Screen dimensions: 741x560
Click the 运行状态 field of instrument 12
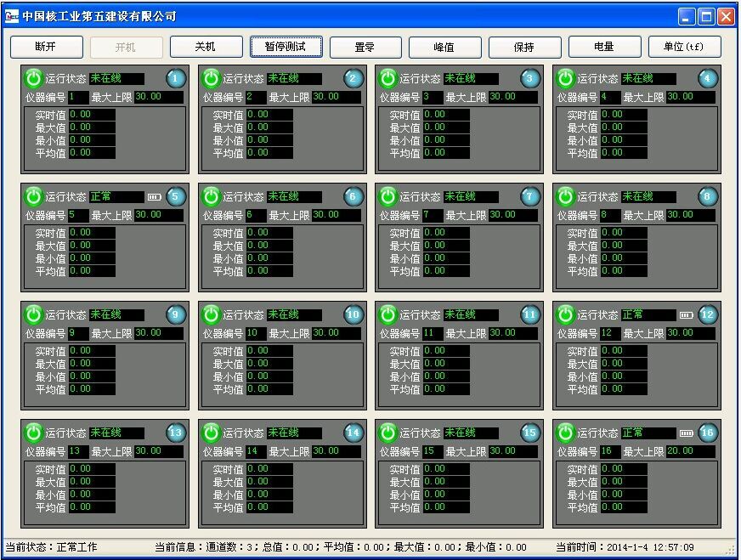(648, 314)
